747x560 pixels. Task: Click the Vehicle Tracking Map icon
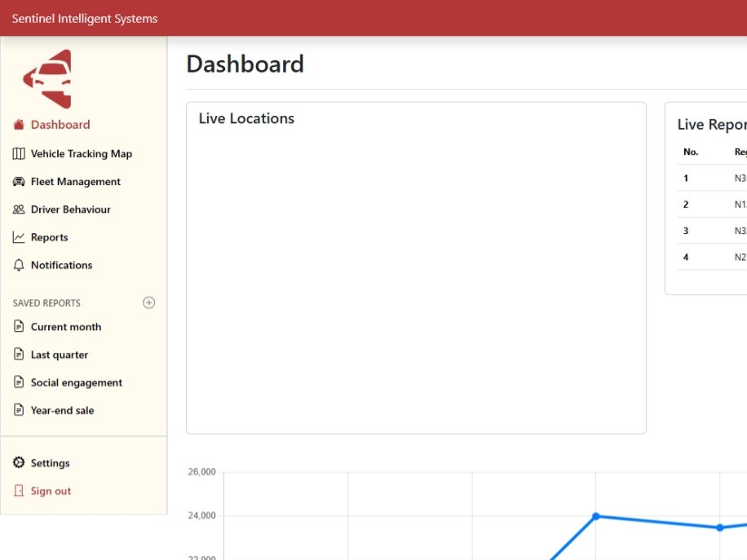(19, 154)
